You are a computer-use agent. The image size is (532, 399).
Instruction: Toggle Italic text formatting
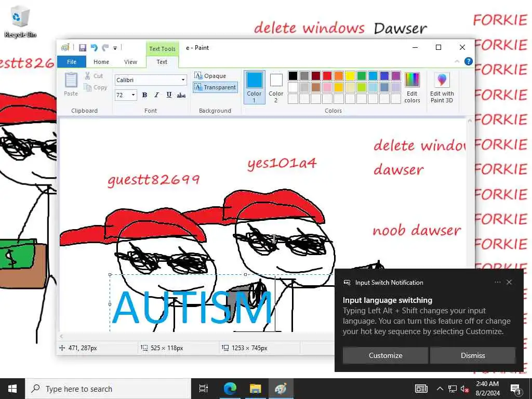(x=156, y=95)
